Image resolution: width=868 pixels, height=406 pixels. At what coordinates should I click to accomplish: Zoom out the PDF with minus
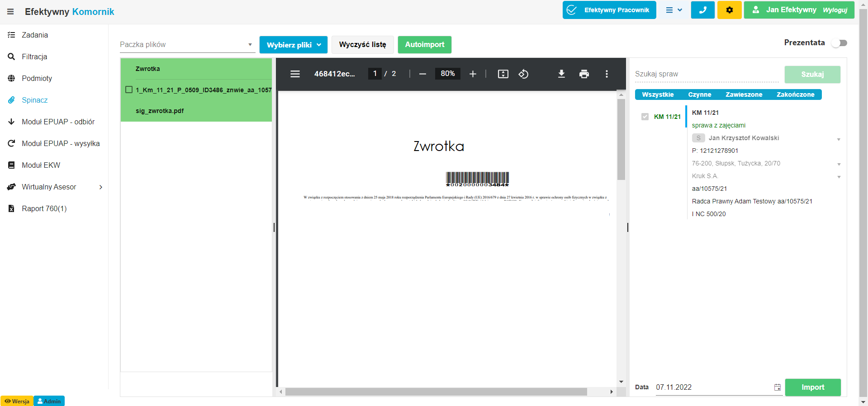click(422, 74)
